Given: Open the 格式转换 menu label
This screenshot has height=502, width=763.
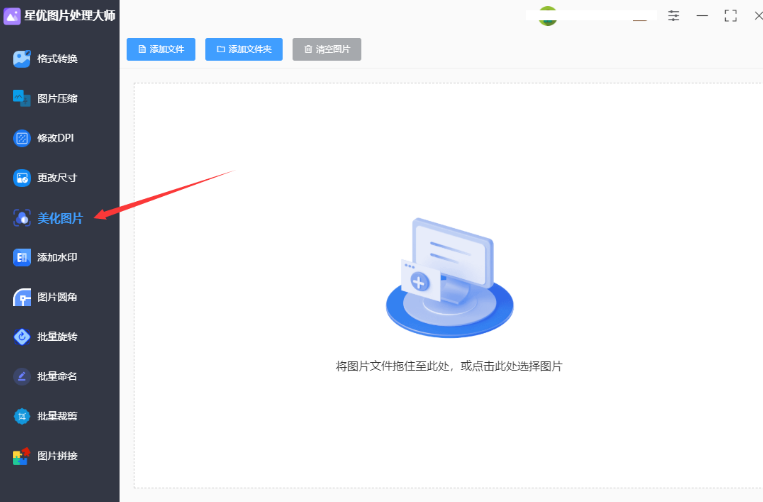Looking at the screenshot, I should [57, 59].
